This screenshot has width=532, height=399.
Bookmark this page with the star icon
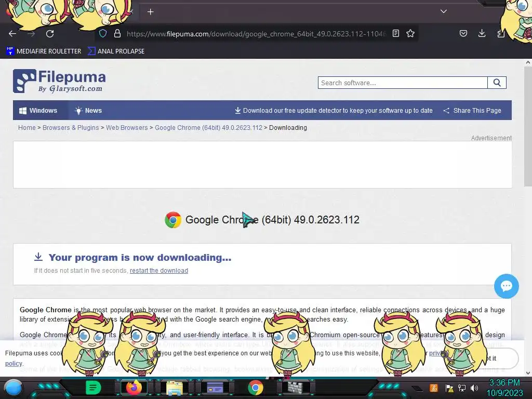coord(410,33)
